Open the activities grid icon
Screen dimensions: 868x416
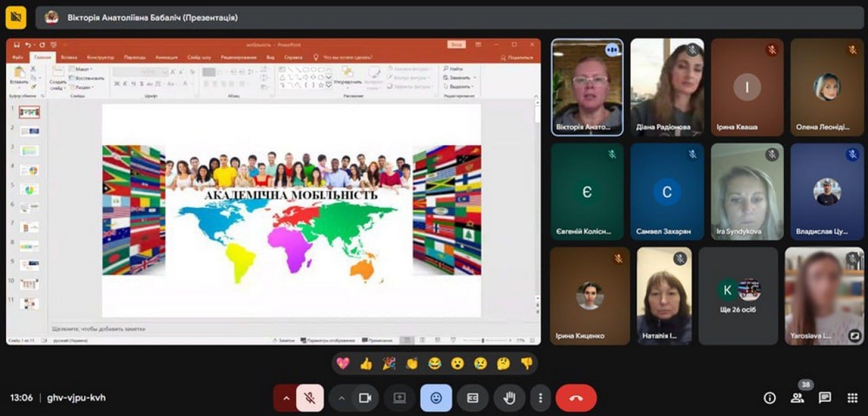tap(852, 398)
